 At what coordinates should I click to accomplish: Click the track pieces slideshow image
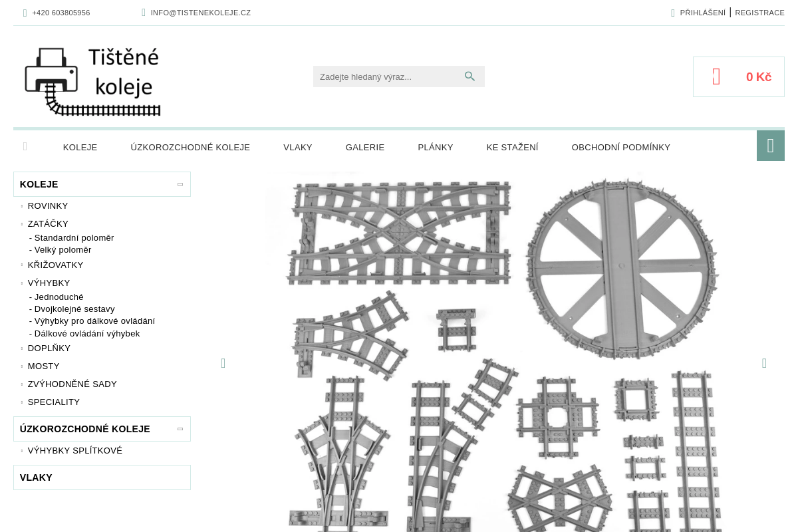point(493,352)
